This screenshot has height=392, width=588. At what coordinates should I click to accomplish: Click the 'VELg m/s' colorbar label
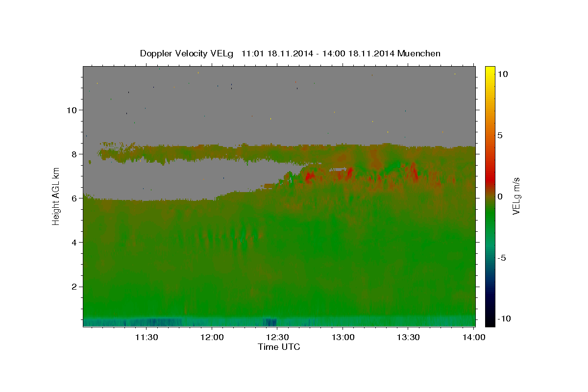point(516,196)
